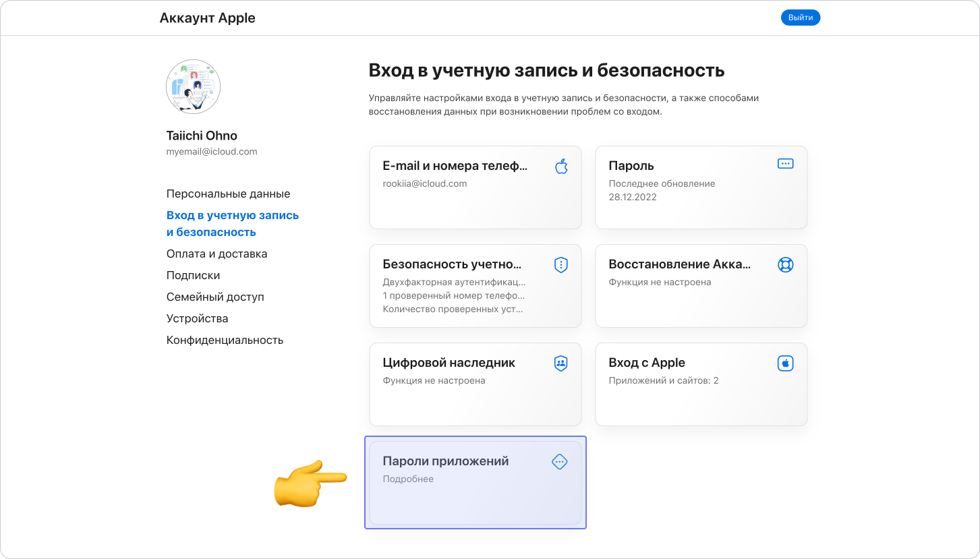Click the diamond icon on Пароли приложений card
Screen dimensions: 980x559
pos(560,462)
